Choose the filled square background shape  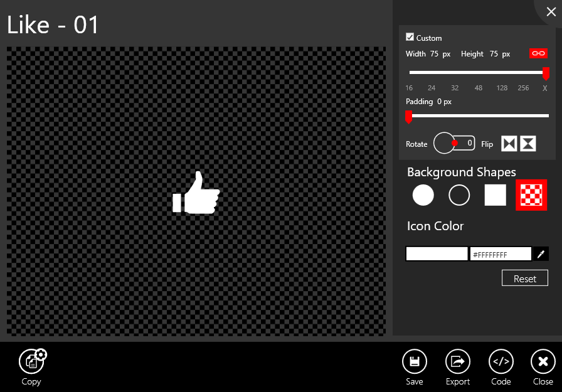[495, 195]
